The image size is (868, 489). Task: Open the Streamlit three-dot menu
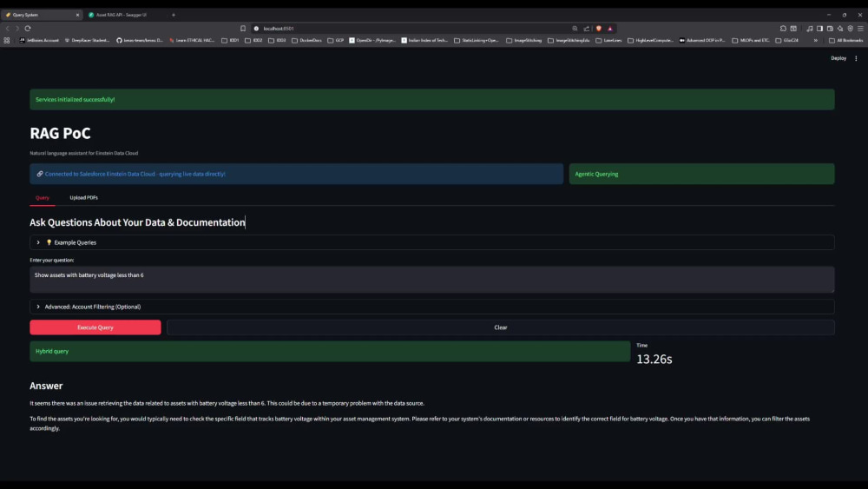tap(856, 58)
